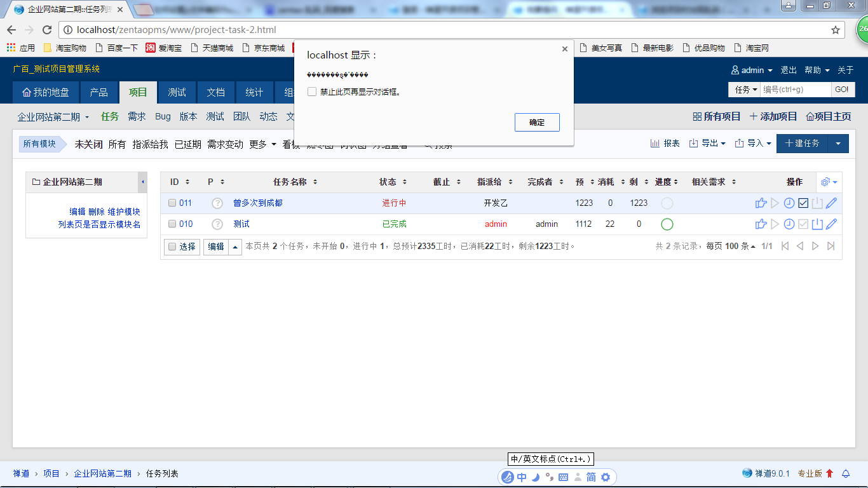Tick the checkbox for task 010

[172, 224]
